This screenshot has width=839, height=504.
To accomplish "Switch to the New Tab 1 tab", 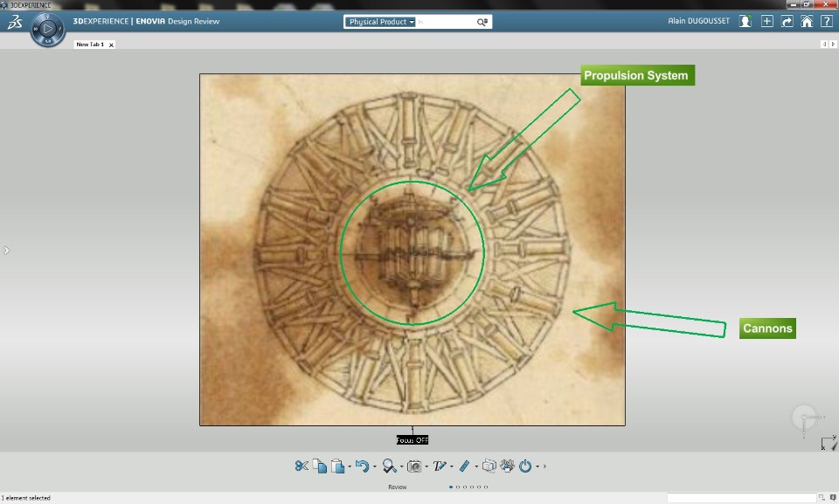I will (x=90, y=45).
